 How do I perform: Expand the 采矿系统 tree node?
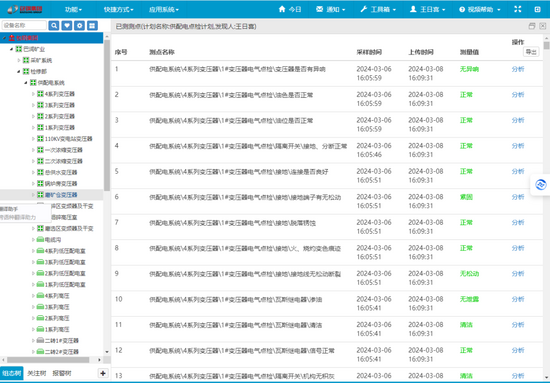(19, 60)
